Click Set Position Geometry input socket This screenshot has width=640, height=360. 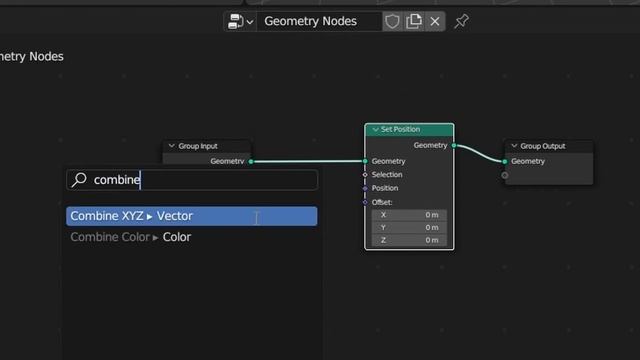[x=365, y=161]
